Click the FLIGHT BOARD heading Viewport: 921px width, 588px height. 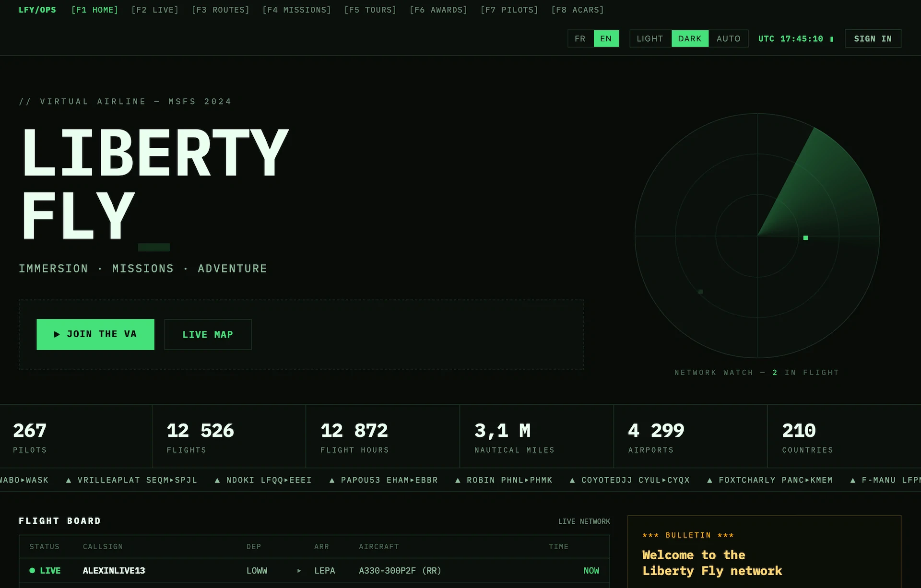[60, 521]
